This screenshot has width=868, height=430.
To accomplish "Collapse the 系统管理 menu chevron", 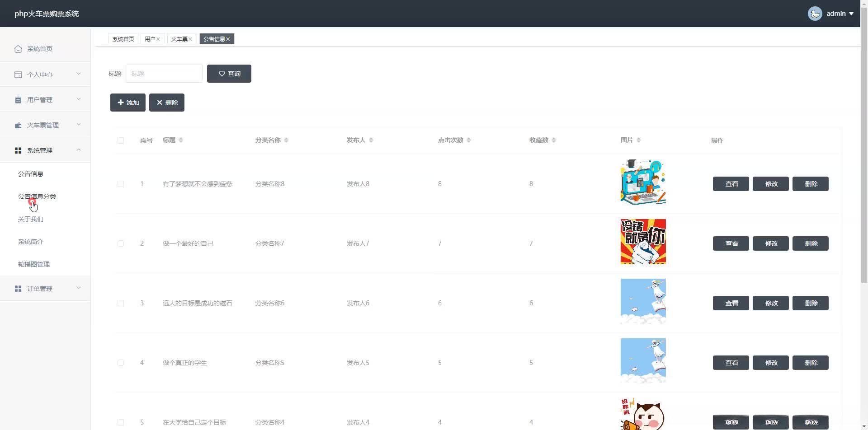I will coord(78,150).
